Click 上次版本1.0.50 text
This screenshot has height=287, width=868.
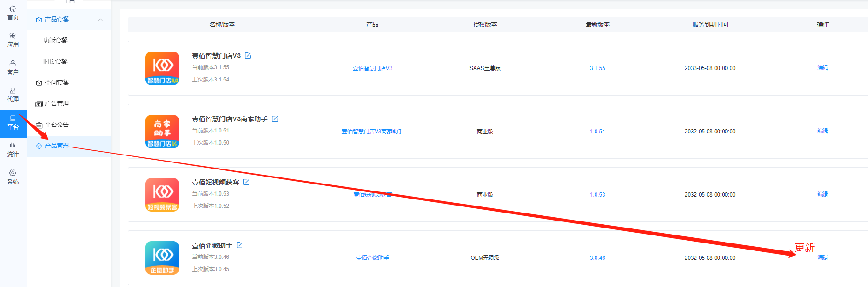pos(211,143)
